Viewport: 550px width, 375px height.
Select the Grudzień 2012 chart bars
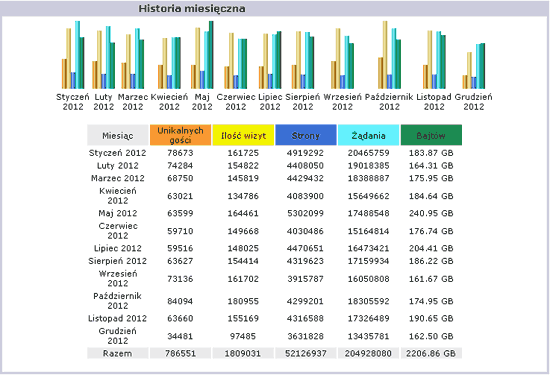[474, 66]
